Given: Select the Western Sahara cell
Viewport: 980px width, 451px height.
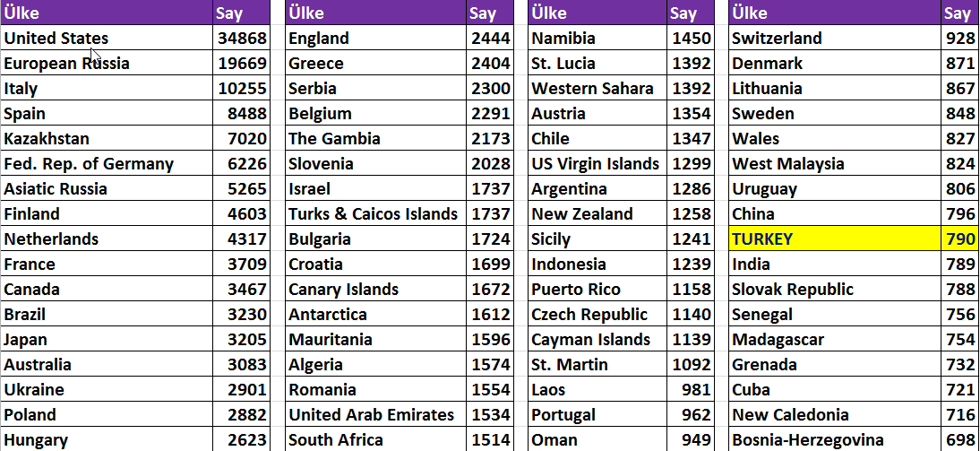Looking at the screenshot, I should [x=597, y=88].
